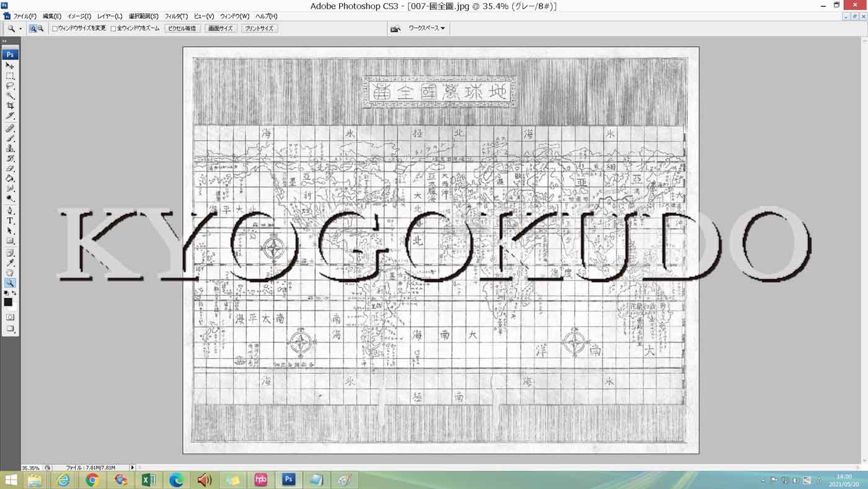Screen dimensions: 868x489
Task: Select the History Brush tool
Action: [x=10, y=158]
